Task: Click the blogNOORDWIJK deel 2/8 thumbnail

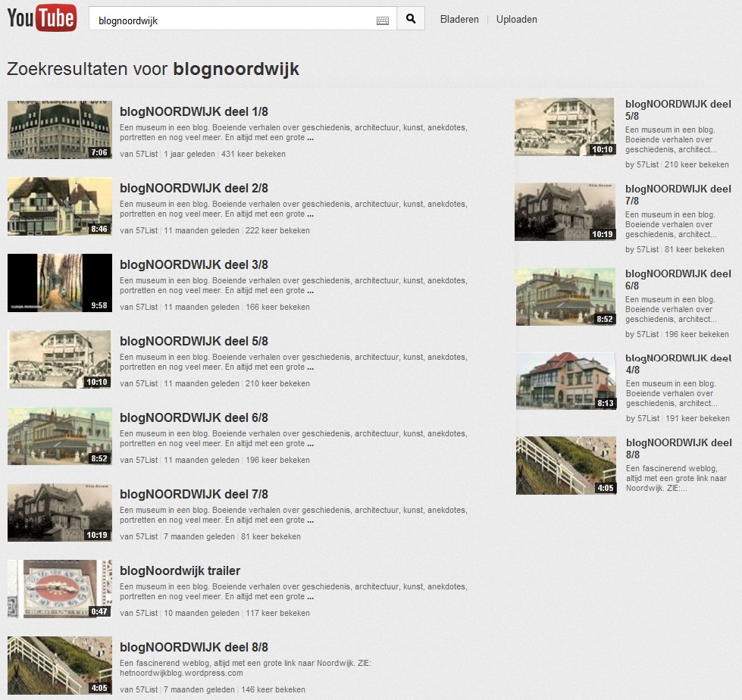Action: click(x=60, y=206)
